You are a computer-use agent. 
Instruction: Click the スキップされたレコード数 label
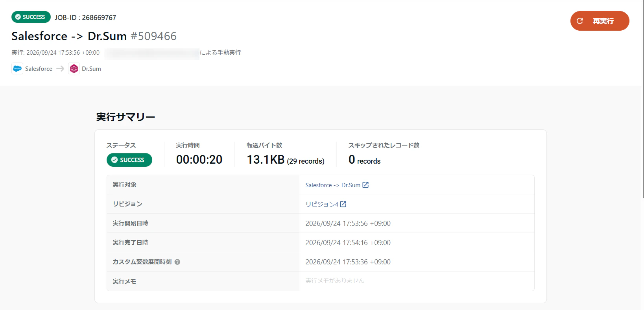click(x=384, y=145)
